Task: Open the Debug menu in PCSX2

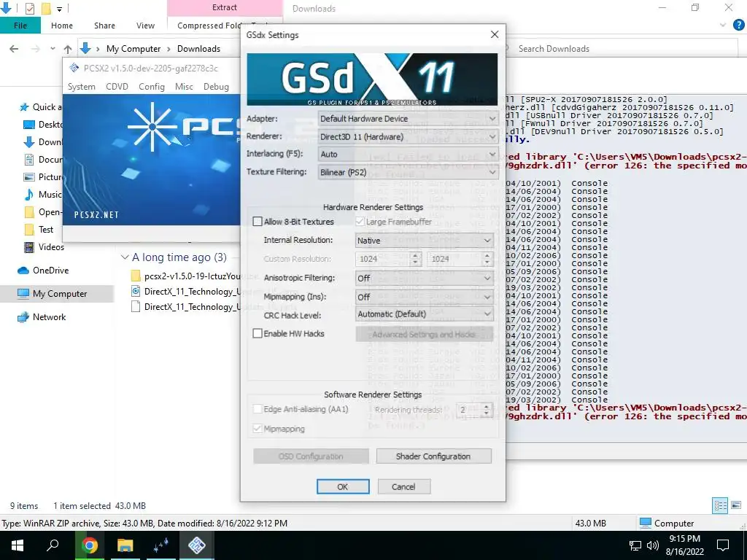Action: click(x=216, y=87)
